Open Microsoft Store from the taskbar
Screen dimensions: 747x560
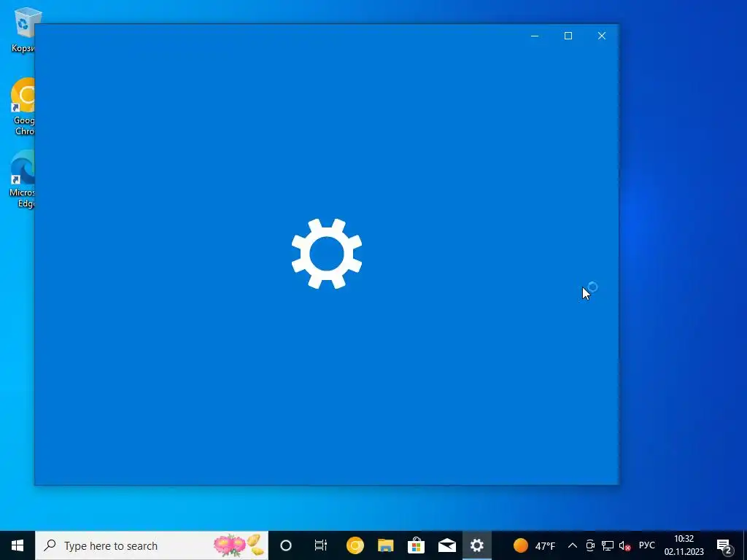click(x=416, y=545)
